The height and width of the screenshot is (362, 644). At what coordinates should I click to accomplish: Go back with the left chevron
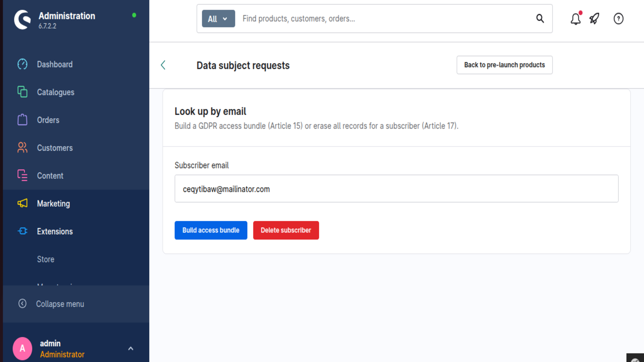coord(163,65)
